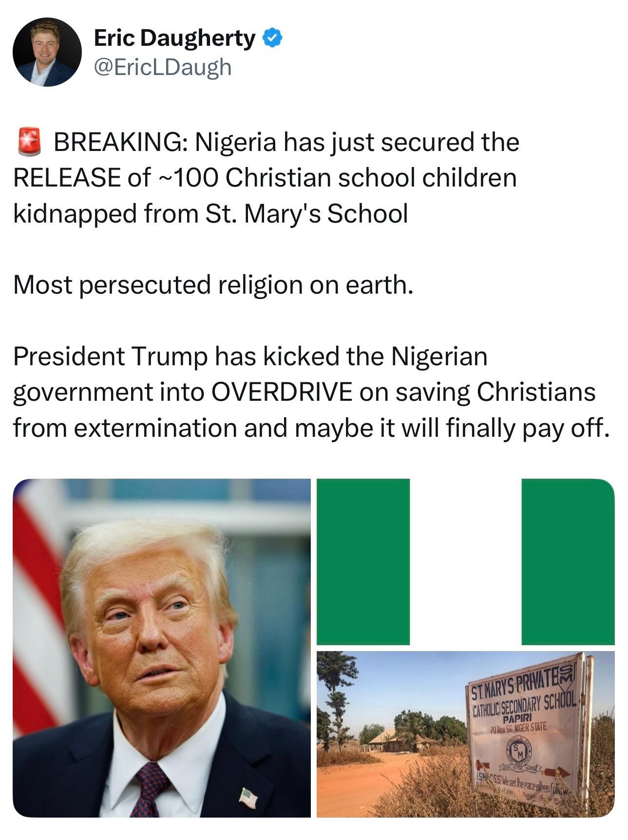Click the red siren emoji
The image size is (628, 840).
pyautogui.click(x=30, y=142)
